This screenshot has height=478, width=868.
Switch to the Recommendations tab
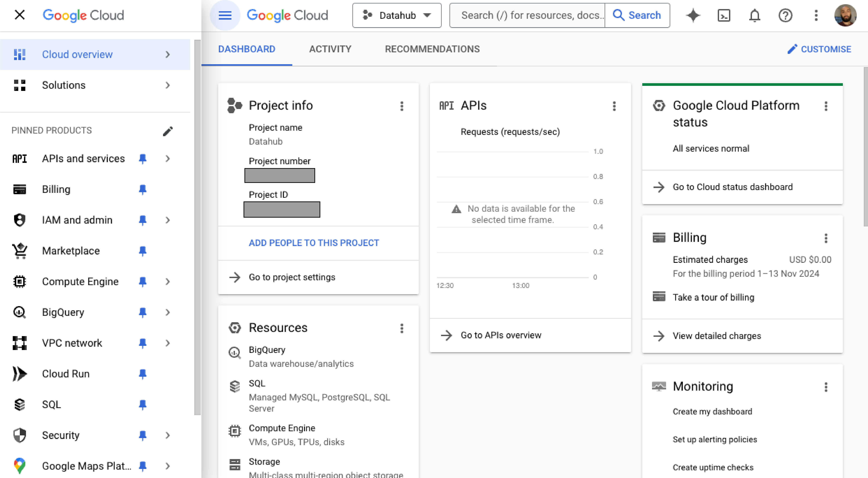(432, 49)
